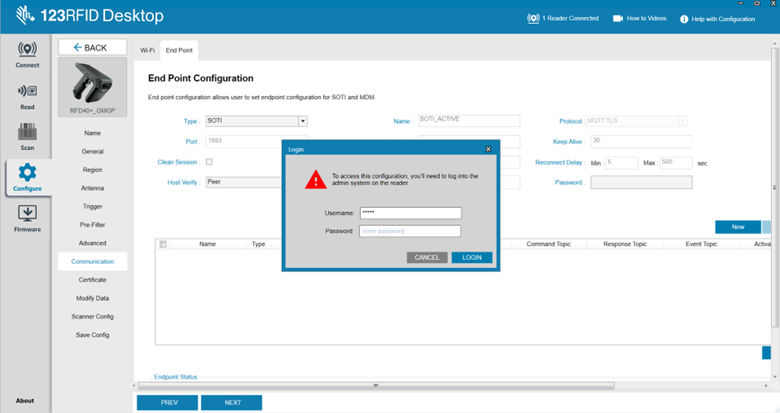This screenshot has width=780, height=413.
Task: Click the Zebra logo in header
Action: click(24, 15)
